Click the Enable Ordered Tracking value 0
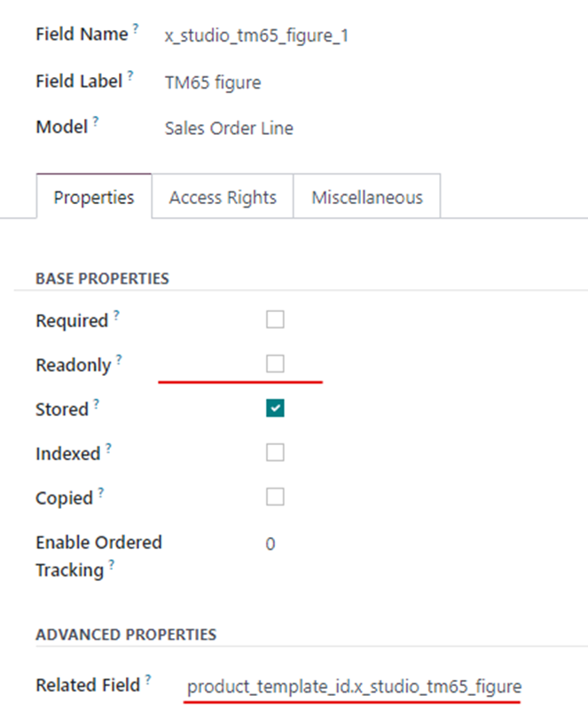588x719 pixels. (x=270, y=543)
